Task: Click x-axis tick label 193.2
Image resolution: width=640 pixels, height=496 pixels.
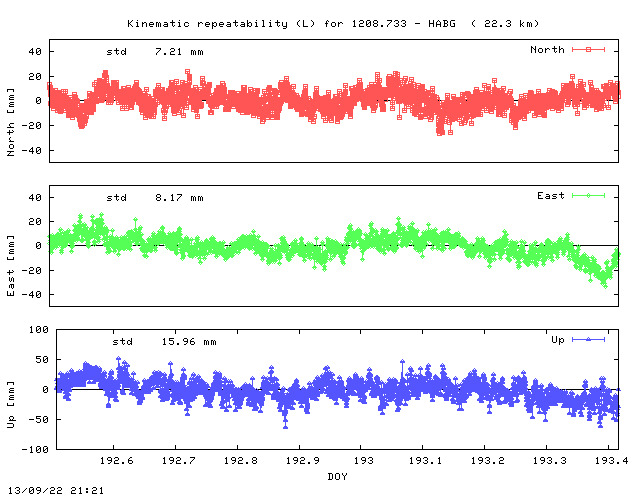Action: [487, 460]
